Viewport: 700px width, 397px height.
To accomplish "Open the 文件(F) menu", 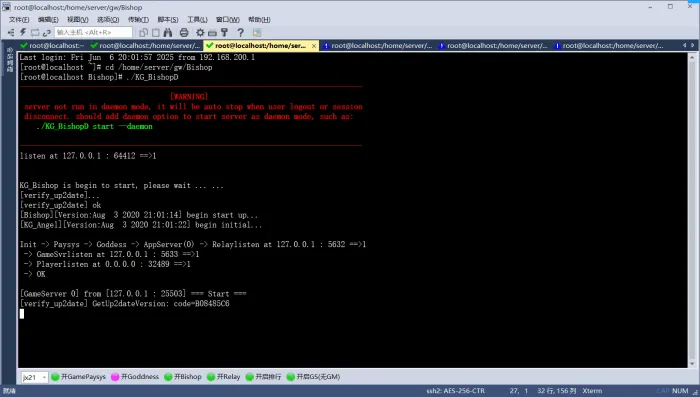I will pos(19,20).
